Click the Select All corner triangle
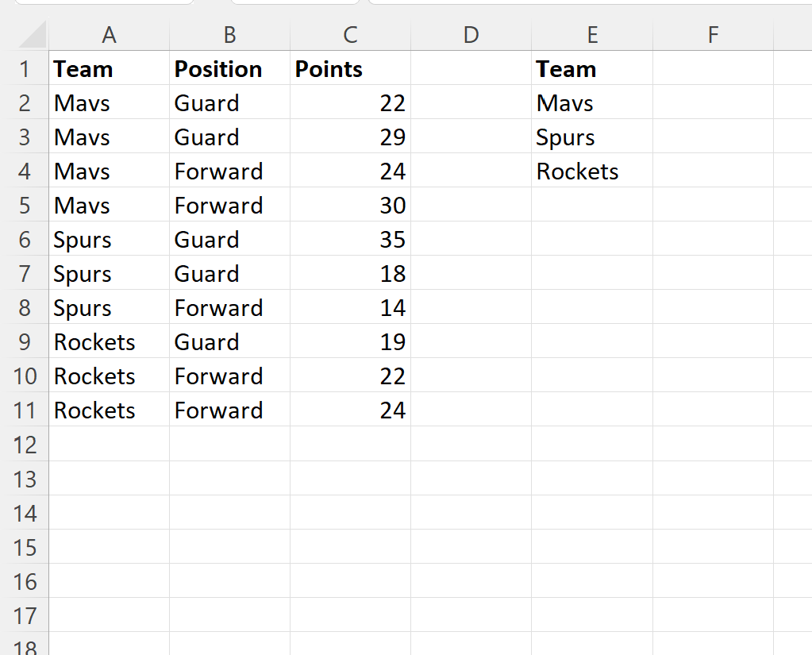812x655 pixels. [32, 35]
